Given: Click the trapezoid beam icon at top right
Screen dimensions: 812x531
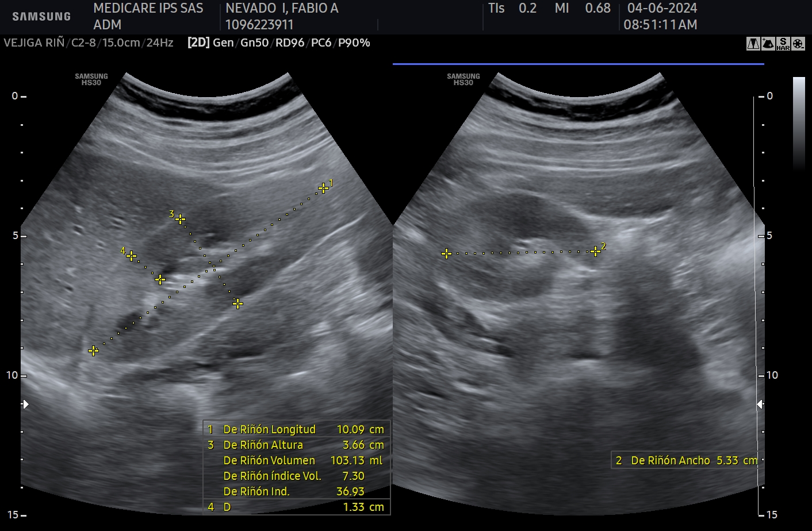Looking at the screenshot, I should coord(753,44).
